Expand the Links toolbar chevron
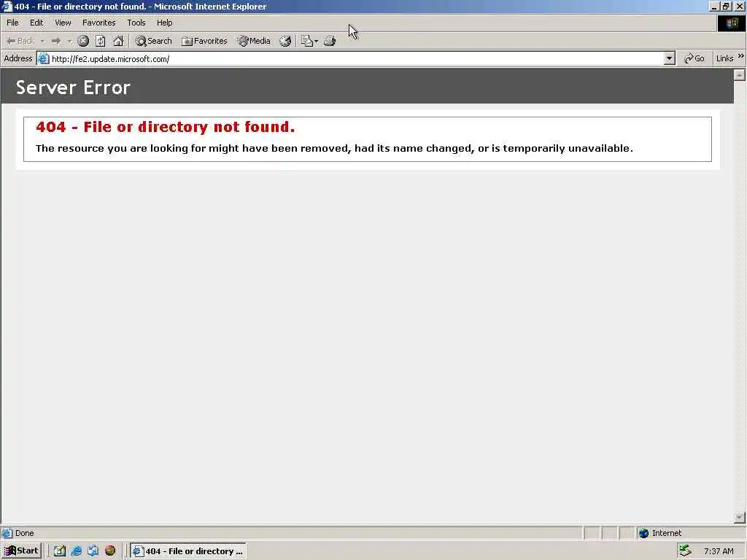747x560 pixels. coord(741,56)
